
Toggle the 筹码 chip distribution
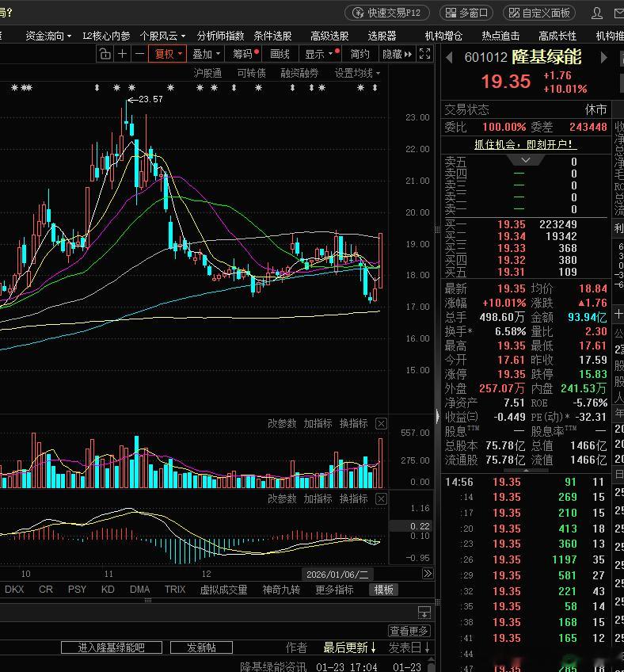(x=242, y=54)
